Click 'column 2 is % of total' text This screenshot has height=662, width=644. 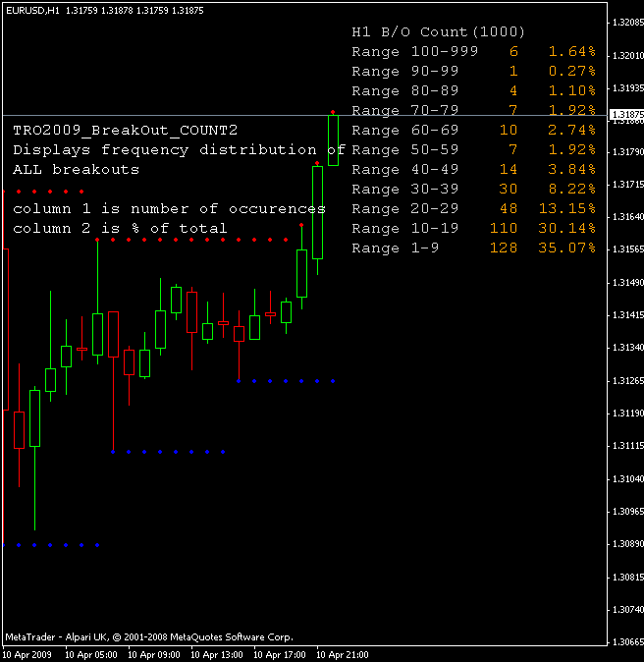(x=120, y=229)
